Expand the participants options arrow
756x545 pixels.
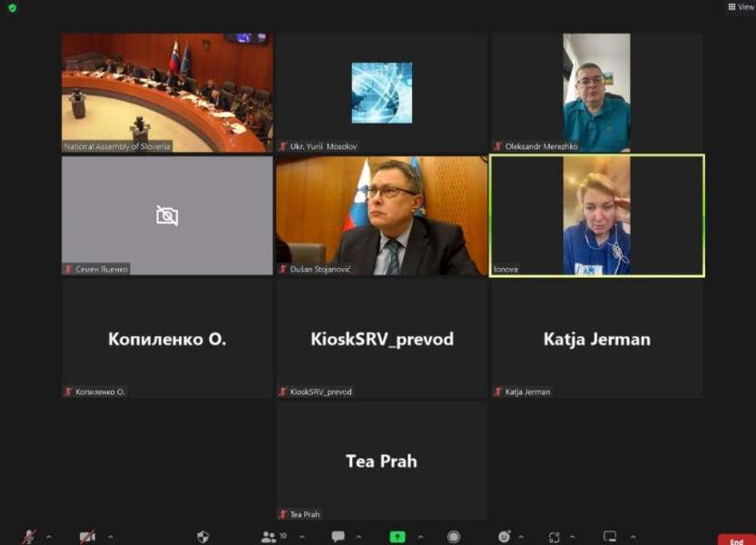pos(300,537)
